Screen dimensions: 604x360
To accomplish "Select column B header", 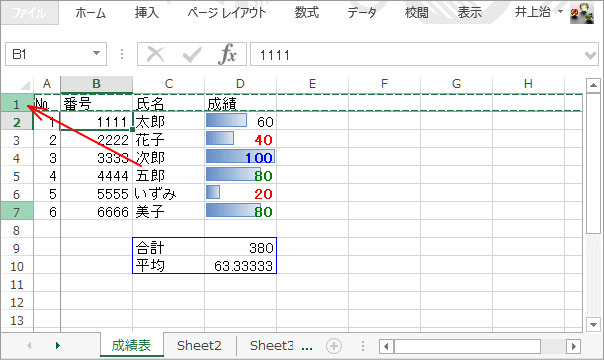I will pyautogui.click(x=96, y=84).
